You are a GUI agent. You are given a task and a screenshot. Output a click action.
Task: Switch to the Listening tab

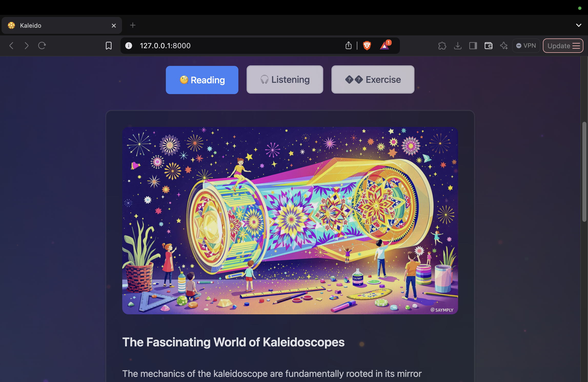pyautogui.click(x=285, y=79)
